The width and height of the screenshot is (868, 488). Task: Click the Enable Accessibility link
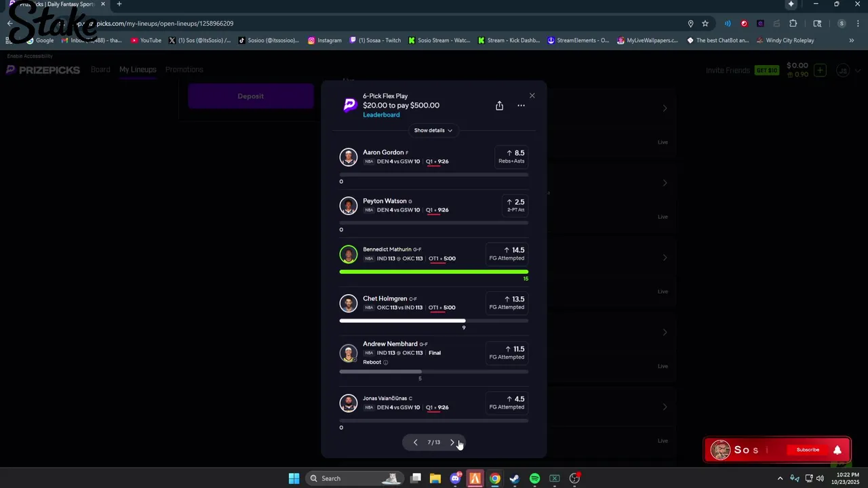pyautogui.click(x=30, y=56)
